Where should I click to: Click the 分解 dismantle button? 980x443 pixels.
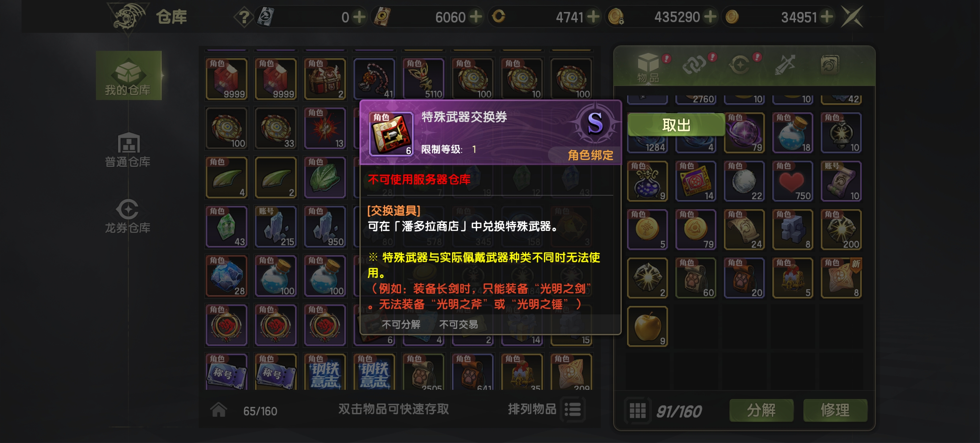click(761, 410)
